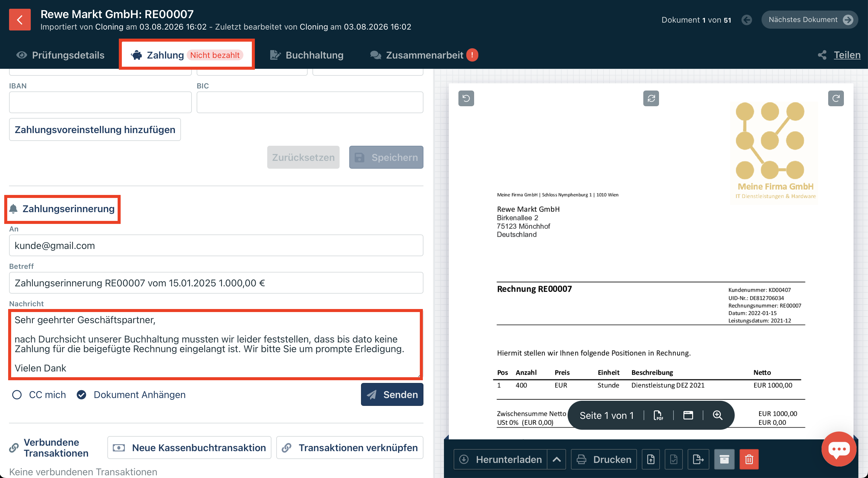Click Leistungsdatum: 2021-12 in the invoice
Viewport: 868px width, 478px height.
[759, 320]
